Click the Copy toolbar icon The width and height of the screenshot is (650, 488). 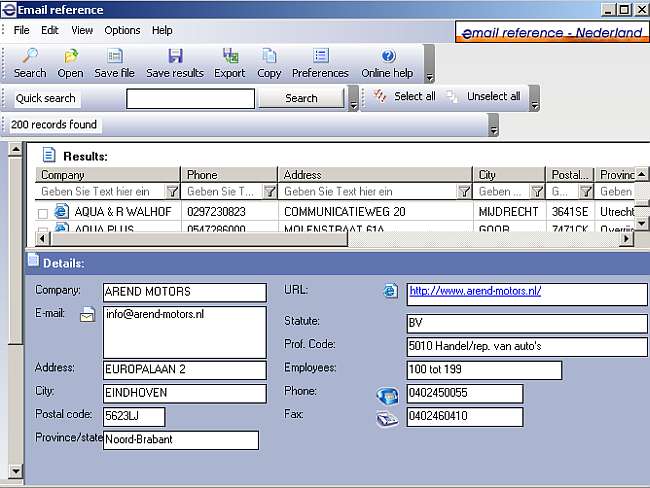(269, 57)
